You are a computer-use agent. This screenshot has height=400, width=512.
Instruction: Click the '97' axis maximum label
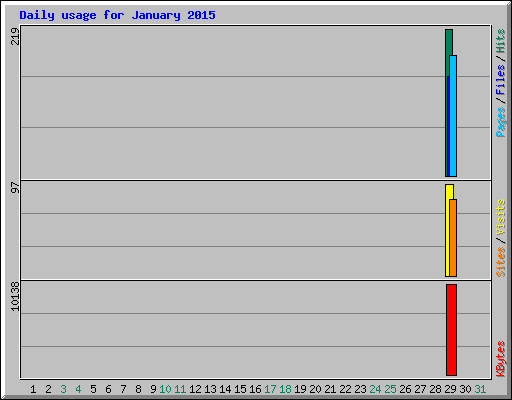coord(15,187)
